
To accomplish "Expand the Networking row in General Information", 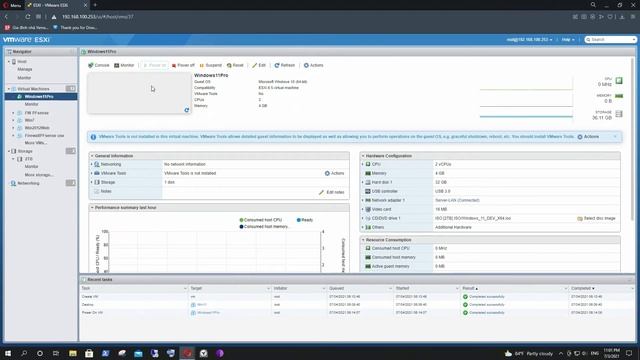I will 91,164.
